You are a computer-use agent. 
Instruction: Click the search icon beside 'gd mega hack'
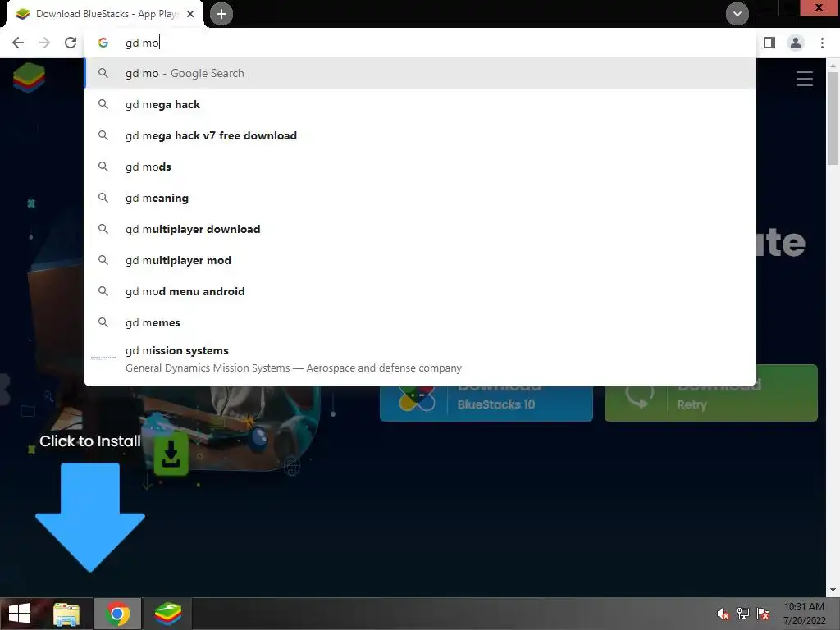(103, 104)
